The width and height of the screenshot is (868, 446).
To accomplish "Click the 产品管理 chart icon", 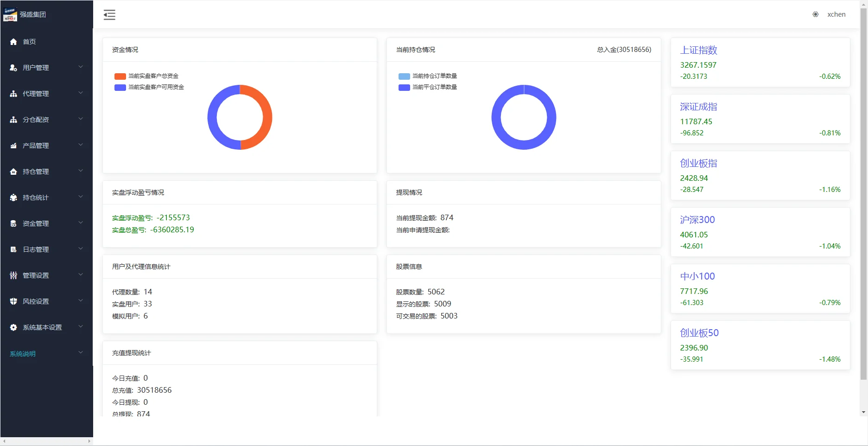I will tap(13, 146).
